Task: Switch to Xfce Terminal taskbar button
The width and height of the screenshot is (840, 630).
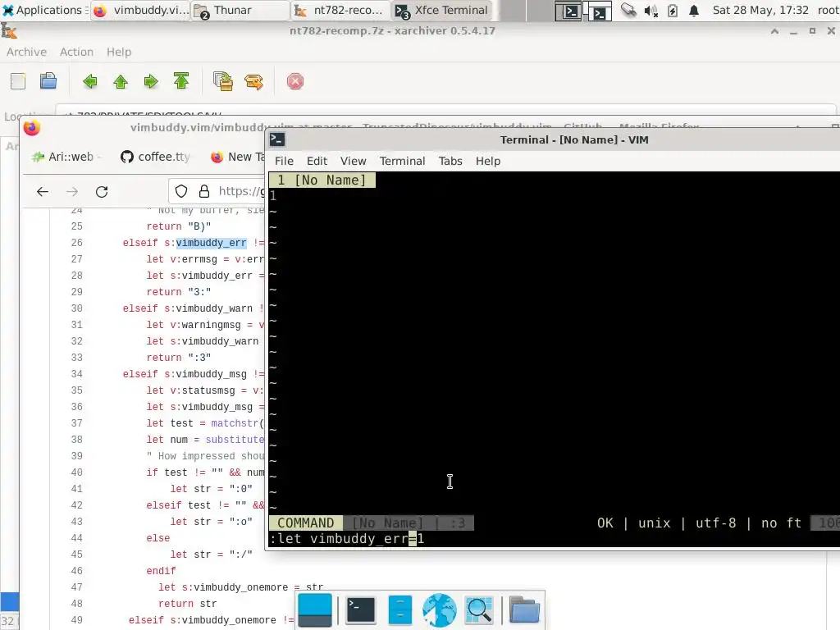Action: 441,10
